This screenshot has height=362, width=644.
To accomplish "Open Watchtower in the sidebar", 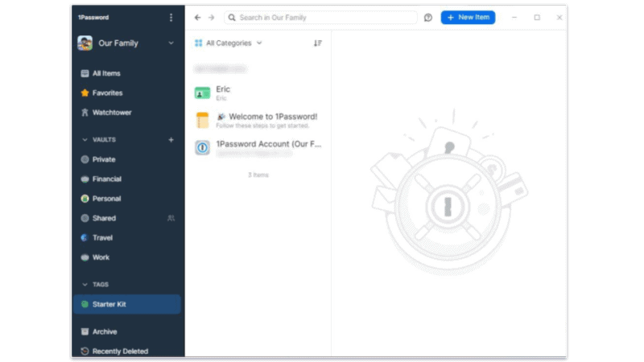I will 126,113.
